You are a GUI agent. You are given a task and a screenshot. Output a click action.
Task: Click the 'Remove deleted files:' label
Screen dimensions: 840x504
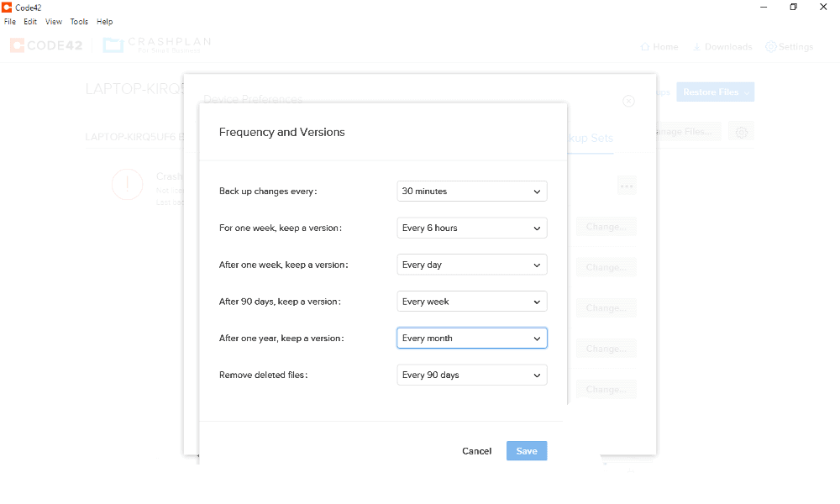tap(264, 375)
